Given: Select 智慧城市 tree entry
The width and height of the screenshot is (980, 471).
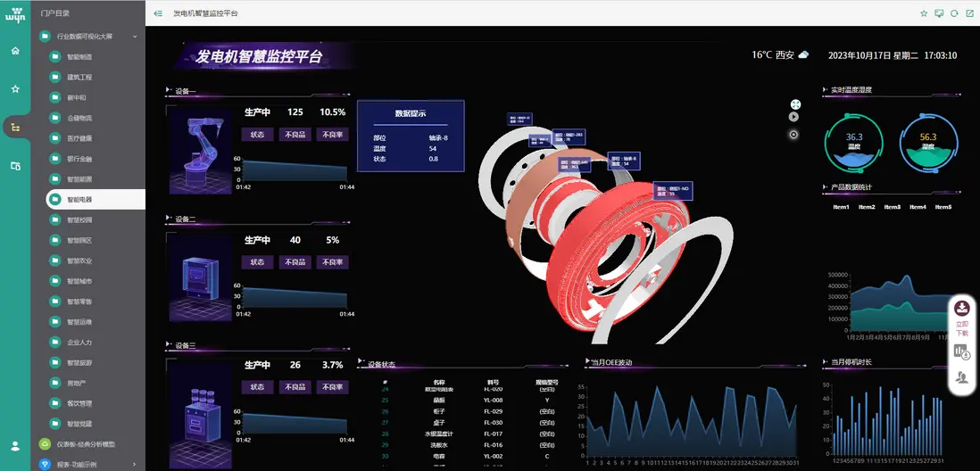Looking at the screenshot, I should tap(79, 281).
